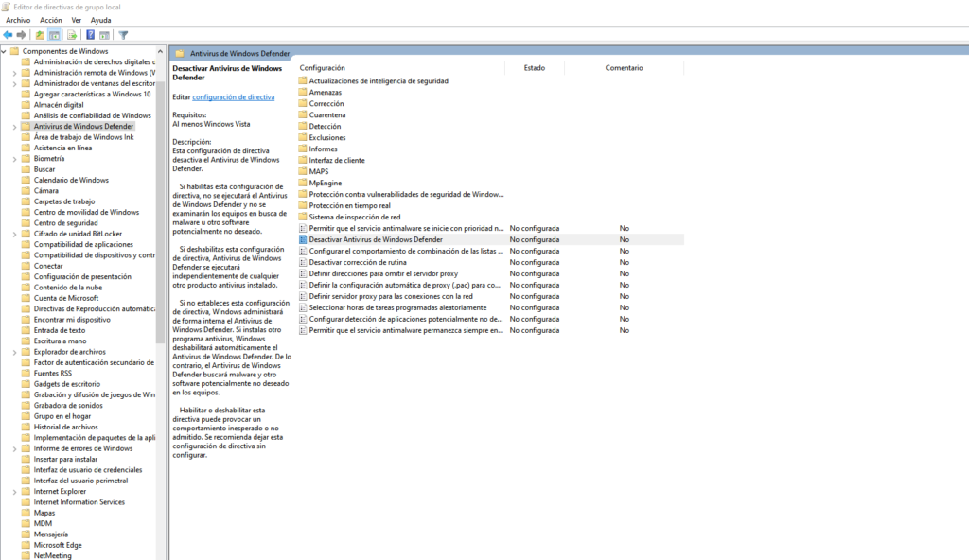Click folder icon of Cámara in tree

tap(26, 191)
